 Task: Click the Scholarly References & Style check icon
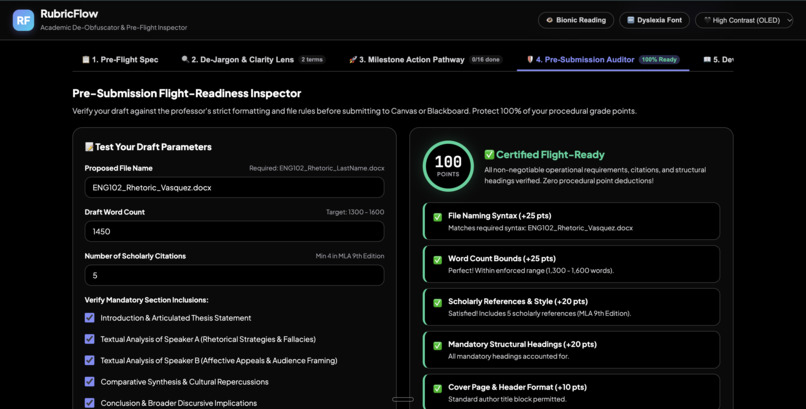(x=437, y=303)
